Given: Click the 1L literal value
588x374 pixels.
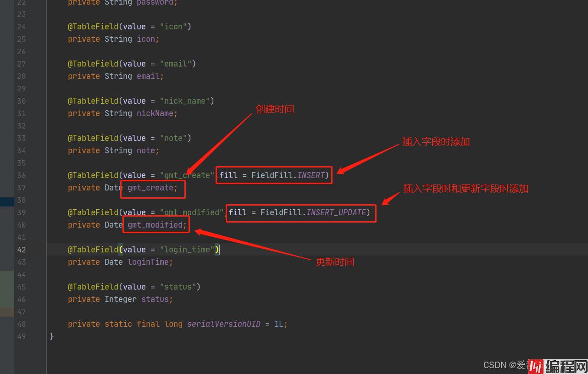Looking at the screenshot, I should click(279, 324).
